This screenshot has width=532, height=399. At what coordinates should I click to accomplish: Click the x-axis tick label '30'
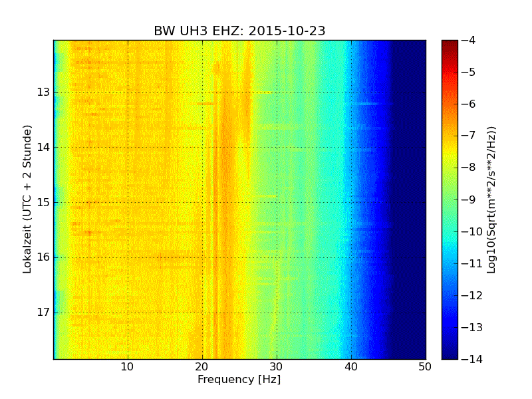[x=277, y=367]
